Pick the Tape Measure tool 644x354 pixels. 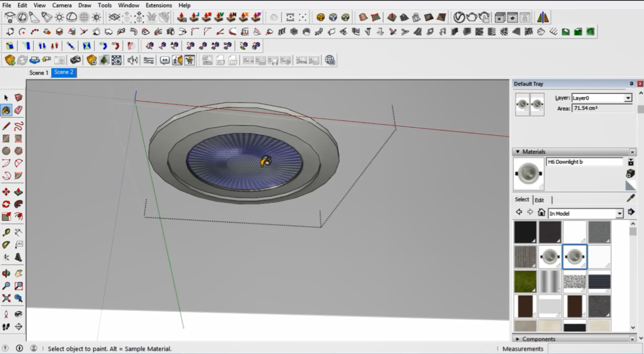point(6,232)
